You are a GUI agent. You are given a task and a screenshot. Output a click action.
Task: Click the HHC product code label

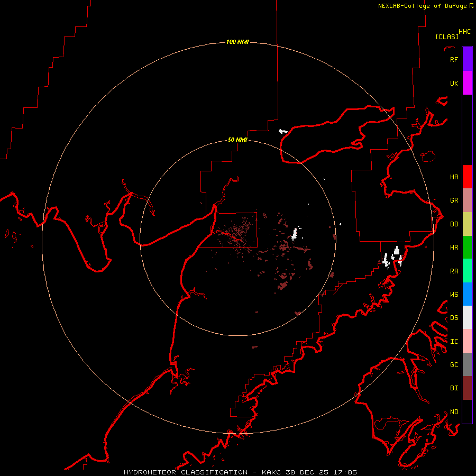point(464,32)
